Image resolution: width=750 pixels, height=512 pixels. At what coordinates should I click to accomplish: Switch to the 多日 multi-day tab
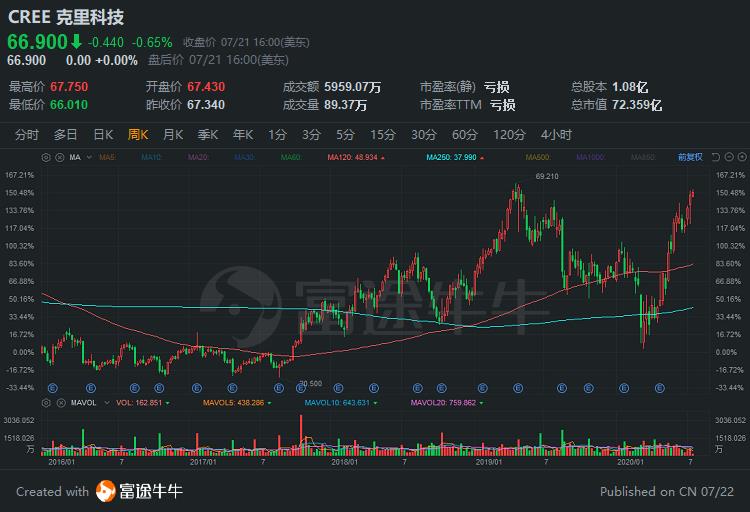(66, 135)
